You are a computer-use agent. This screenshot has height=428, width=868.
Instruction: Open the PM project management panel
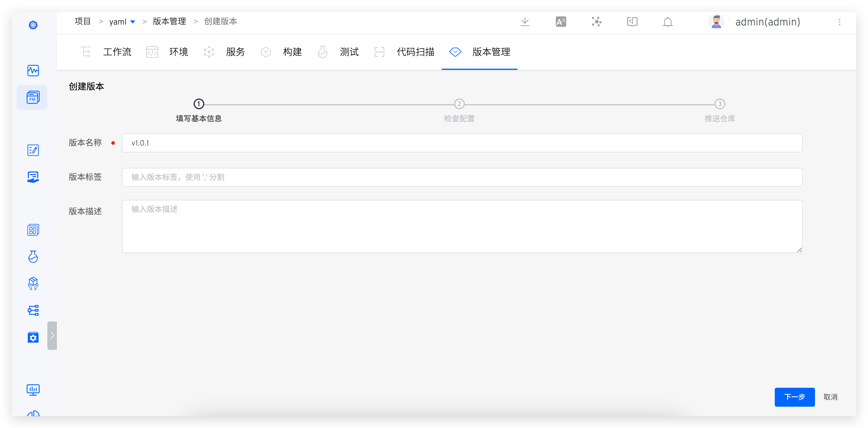tap(32, 97)
